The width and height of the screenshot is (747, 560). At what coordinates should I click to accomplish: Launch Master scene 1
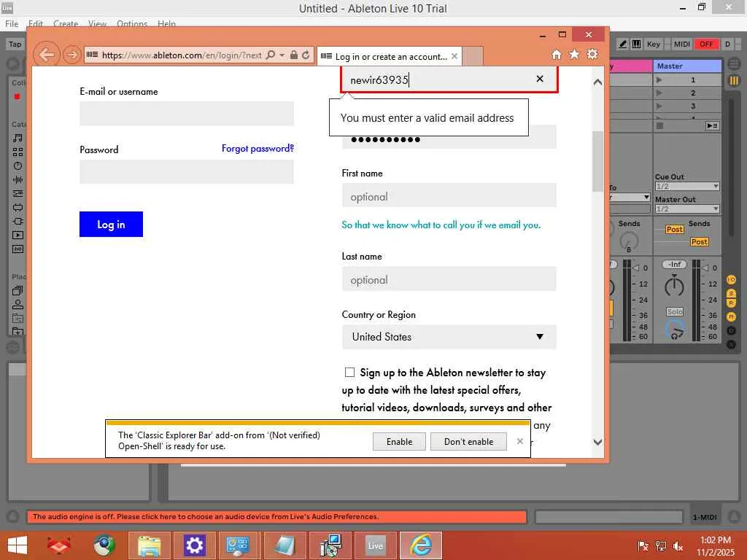click(x=659, y=80)
